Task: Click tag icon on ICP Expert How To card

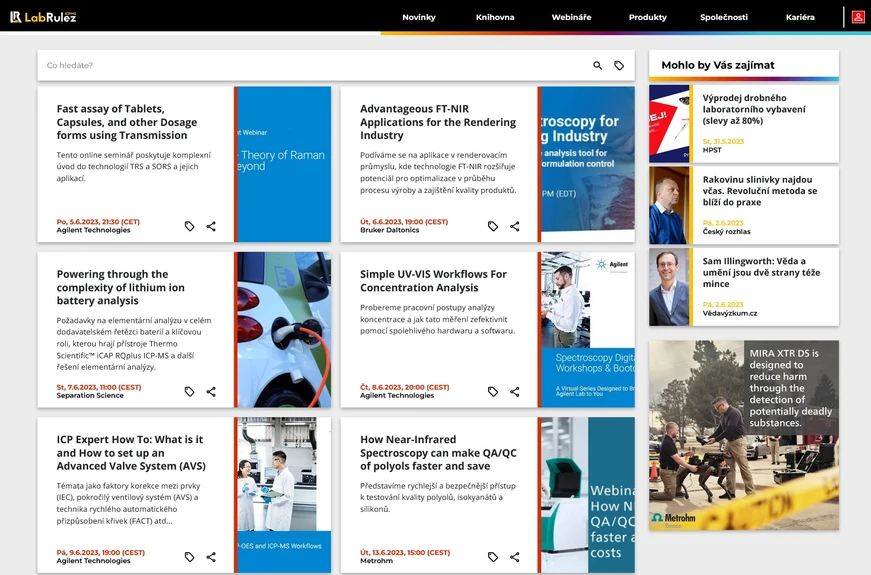Action: [189, 557]
